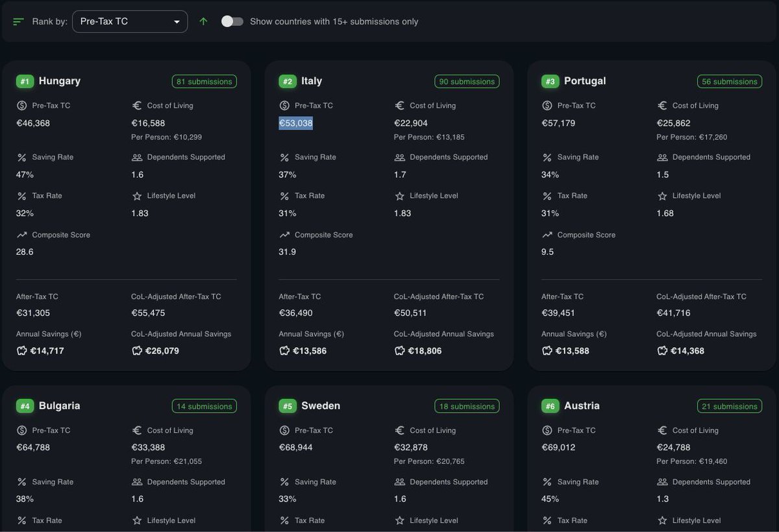The width and height of the screenshot is (779, 532).
Task: Click Italy's Tax Rate percent icon
Action: pyautogui.click(x=284, y=196)
